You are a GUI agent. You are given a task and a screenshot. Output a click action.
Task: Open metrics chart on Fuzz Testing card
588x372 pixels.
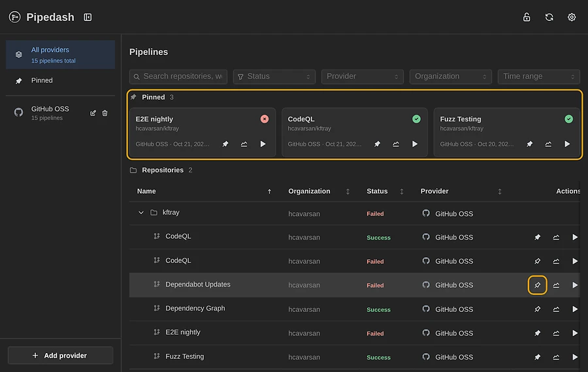tap(548, 144)
